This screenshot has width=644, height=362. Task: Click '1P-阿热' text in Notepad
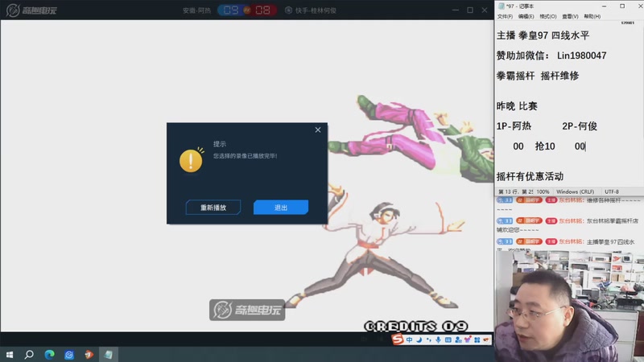(514, 126)
